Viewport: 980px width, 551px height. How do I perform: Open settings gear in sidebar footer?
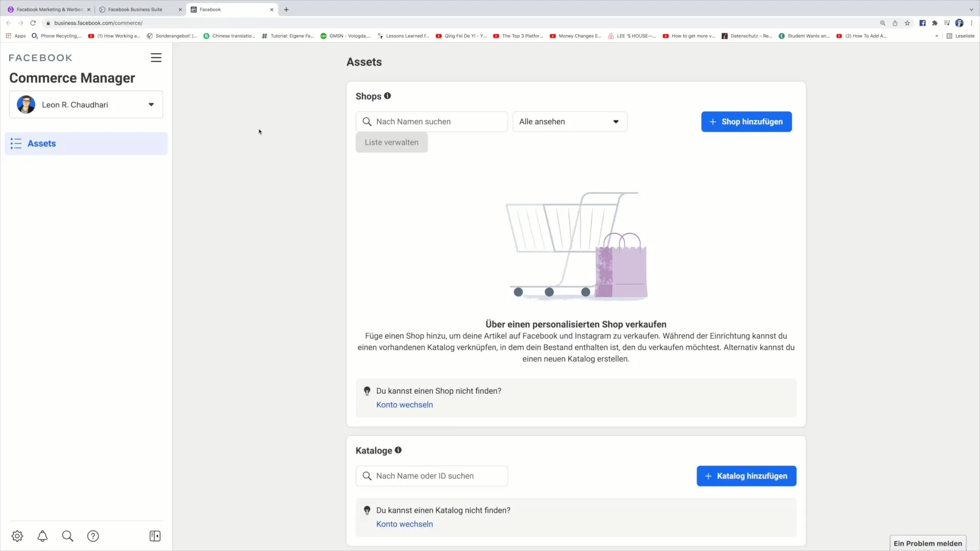coord(17,536)
